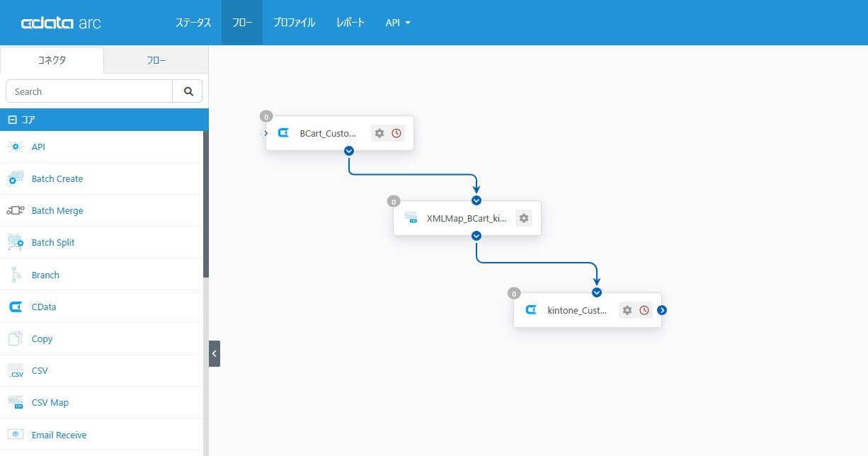
Task: Select the Copy connector icon
Action: click(16, 338)
